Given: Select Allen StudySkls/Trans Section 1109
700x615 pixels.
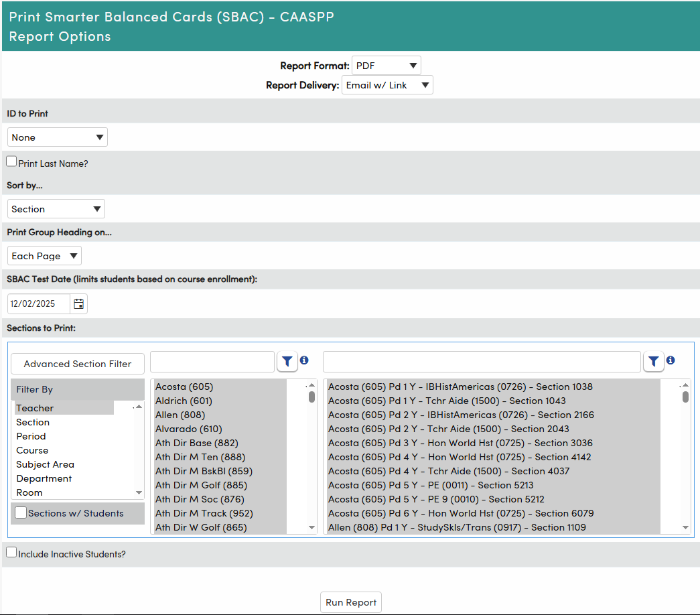Looking at the screenshot, I should 494,527.
